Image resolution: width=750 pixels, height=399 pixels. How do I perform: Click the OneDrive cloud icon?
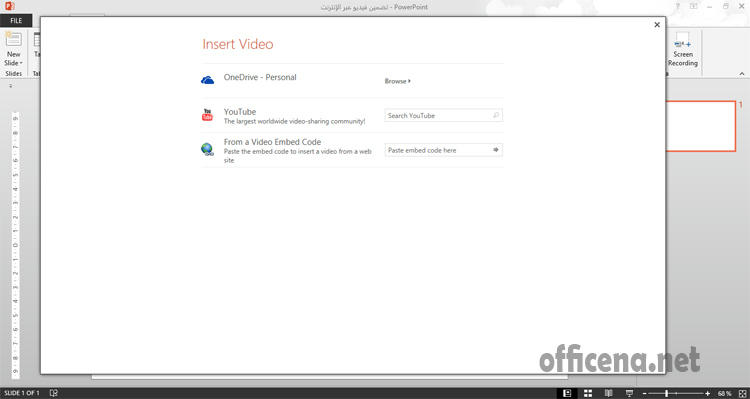click(x=208, y=80)
